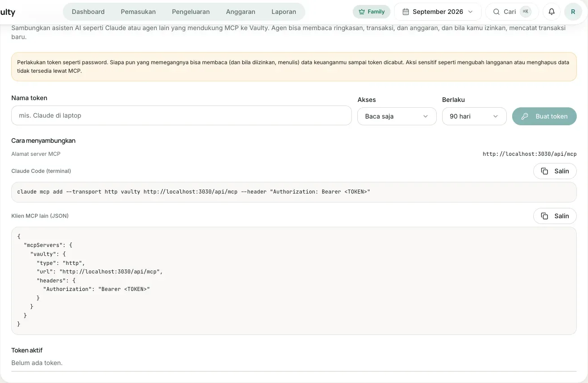Image resolution: width=588 pixels, height=383 pixels.
Task: Select the Anggaran tab
Action: [x=241, y=12]
